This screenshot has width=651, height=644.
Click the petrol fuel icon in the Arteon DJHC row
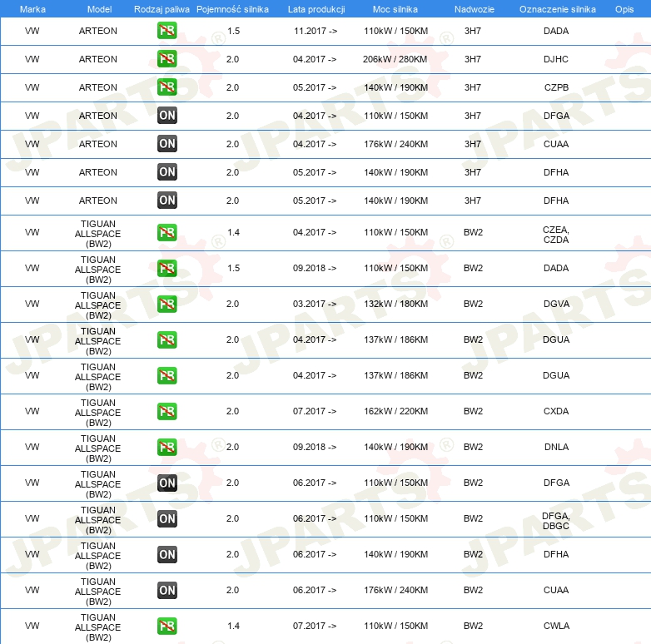point(166,59)
